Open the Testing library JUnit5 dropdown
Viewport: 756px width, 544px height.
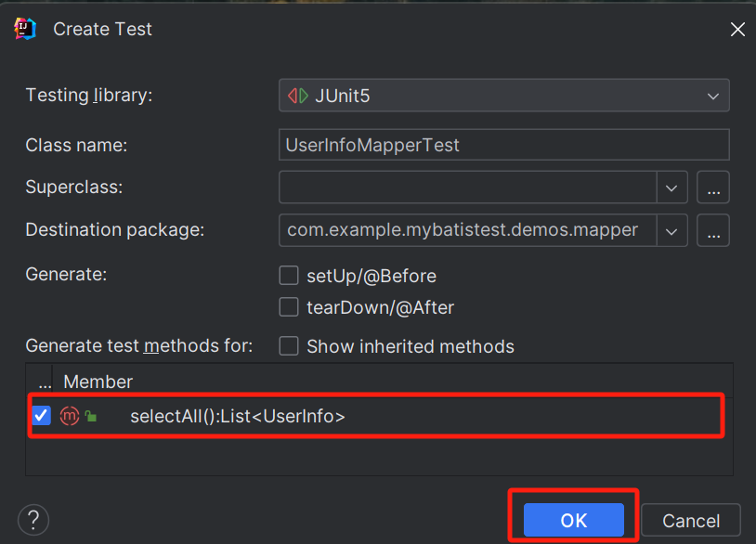503,96
